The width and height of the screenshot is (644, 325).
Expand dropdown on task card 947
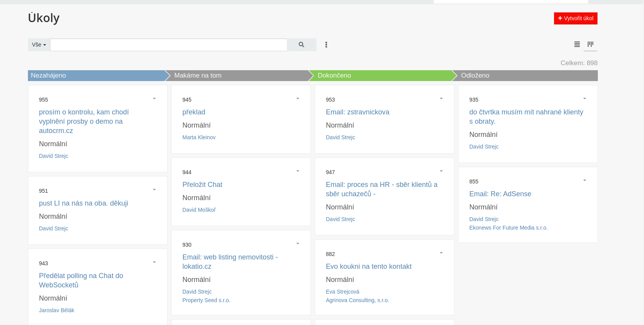[441, 171]
